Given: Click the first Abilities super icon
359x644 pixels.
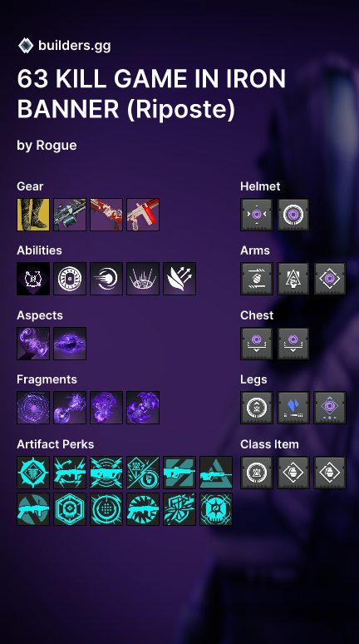Looking at the screenshot, I should click(x=33, y=279).
